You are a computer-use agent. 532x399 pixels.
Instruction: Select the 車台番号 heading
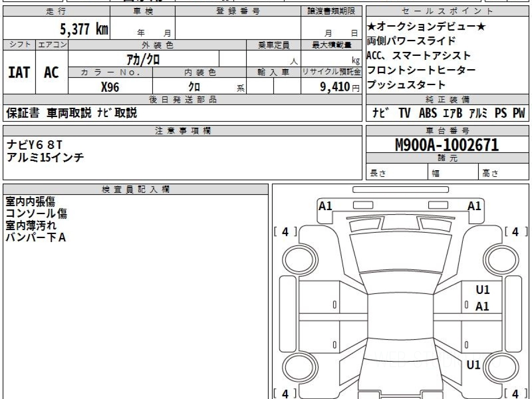tap(447, 131)
